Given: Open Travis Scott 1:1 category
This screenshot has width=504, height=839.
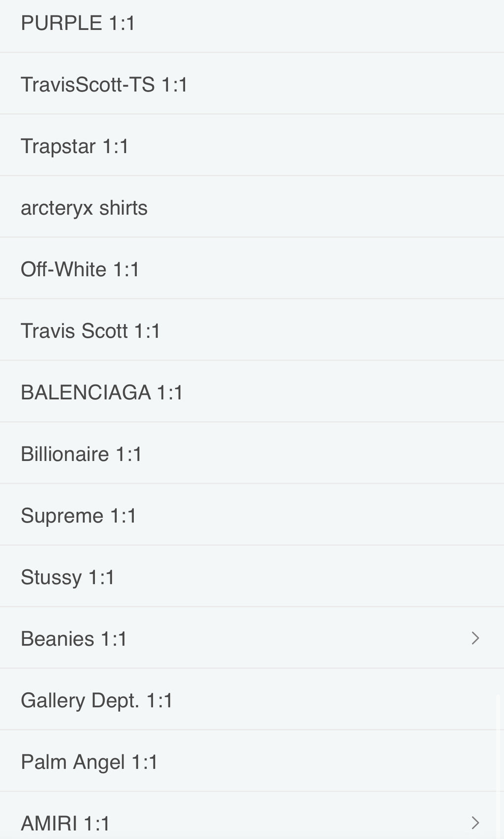Looking at the screenshot, I should (91, 331).
